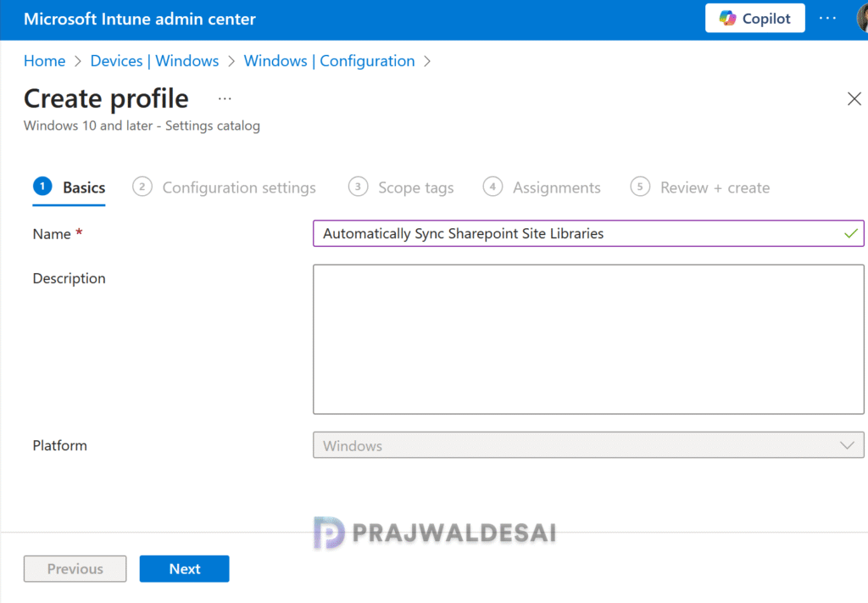Open Devices | Windows breadcrumb
Viewport: 868px width, 603px height.
point(154,61)
